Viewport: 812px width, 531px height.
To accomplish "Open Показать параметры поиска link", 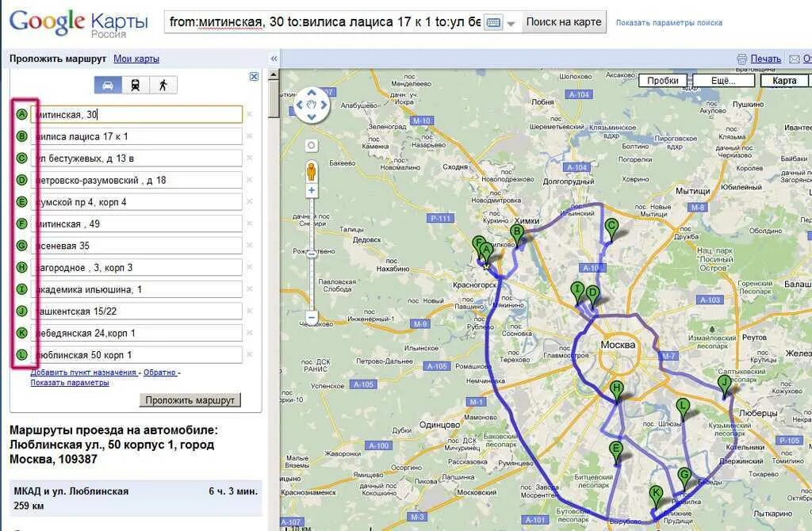I will click(x=668, y=23).
